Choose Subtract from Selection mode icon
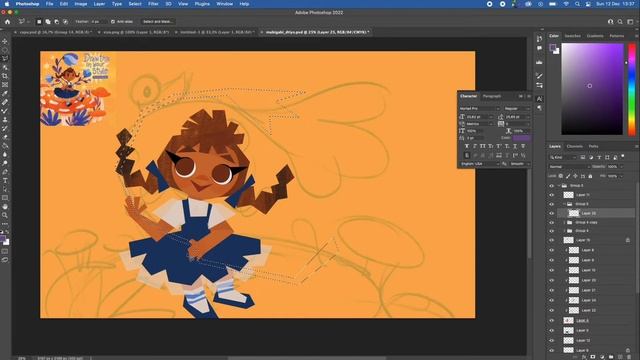The image size is (640, 360). coord(56,22)
